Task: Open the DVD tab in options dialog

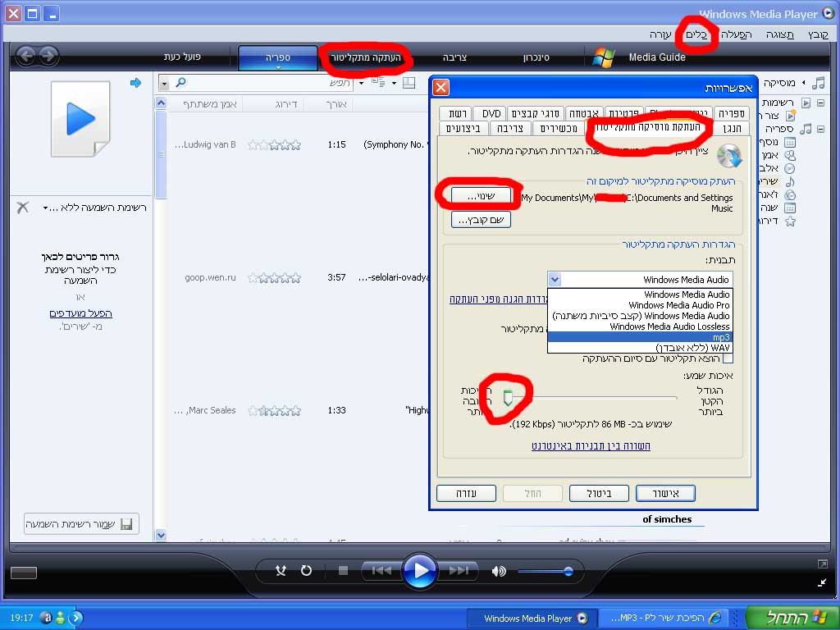Action: coord(491,113)
